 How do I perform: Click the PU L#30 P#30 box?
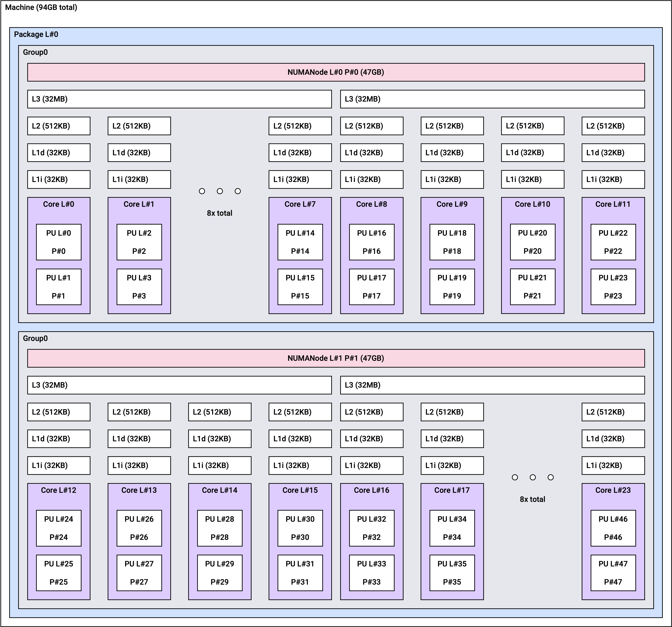(300, 528)
